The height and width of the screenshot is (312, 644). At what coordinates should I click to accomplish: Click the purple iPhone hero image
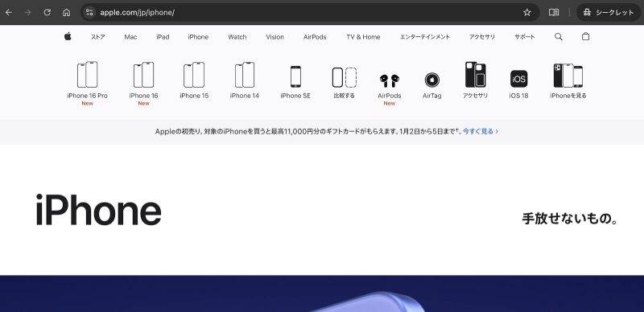[322, 294]
